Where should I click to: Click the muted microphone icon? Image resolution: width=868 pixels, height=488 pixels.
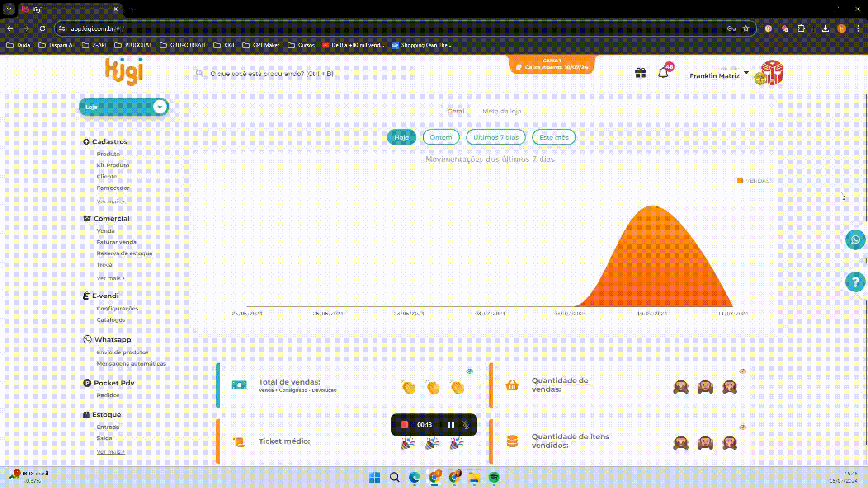point(466,425)
